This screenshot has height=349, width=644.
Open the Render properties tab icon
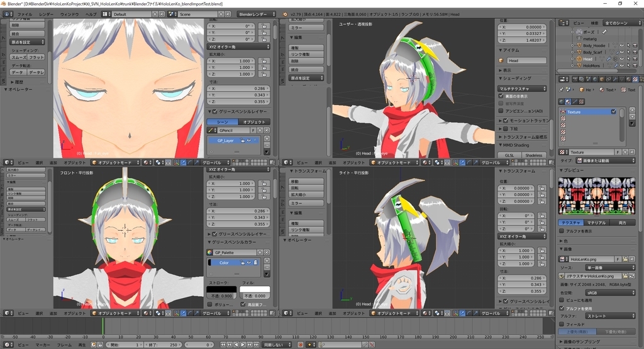pyautogui.click(x=575, y=79)
